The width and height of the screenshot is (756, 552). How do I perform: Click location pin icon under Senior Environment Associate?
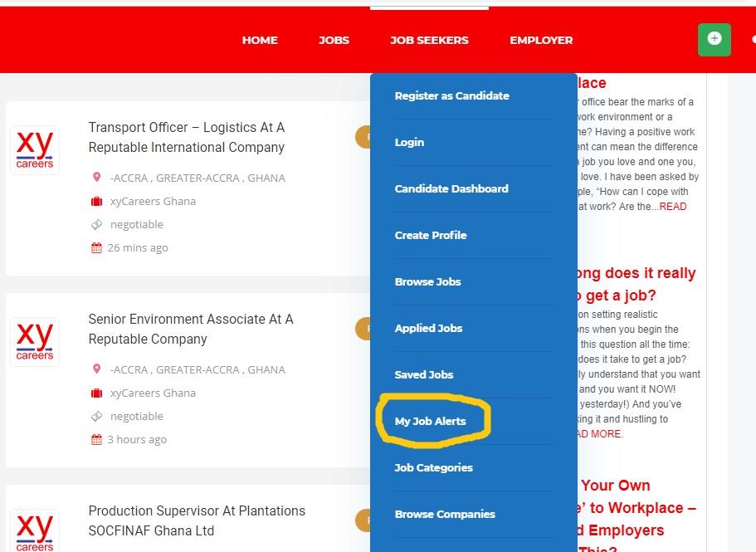pos(96,369)
